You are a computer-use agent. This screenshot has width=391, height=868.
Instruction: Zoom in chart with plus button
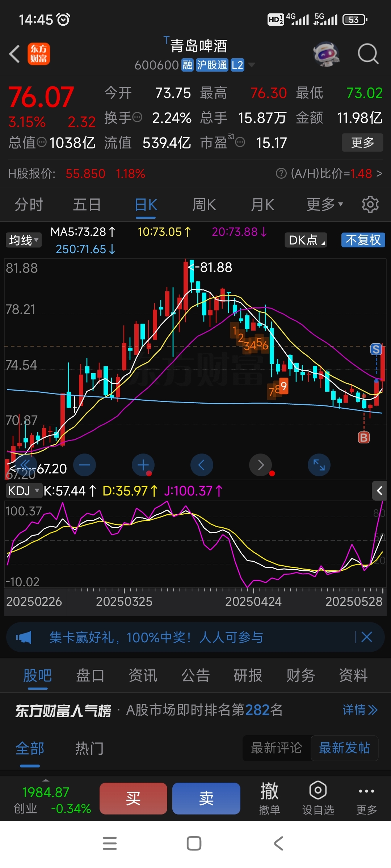click(143, 465)
